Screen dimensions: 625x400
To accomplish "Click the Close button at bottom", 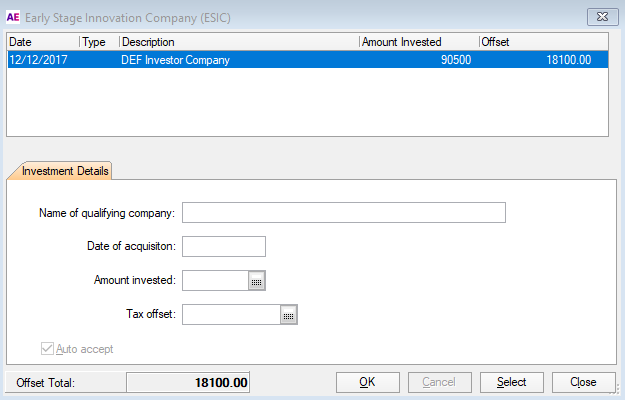I will click(x=583, y=382).
